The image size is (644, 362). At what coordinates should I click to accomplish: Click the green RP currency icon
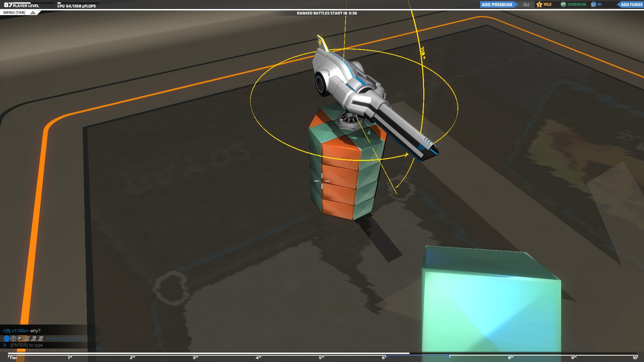point(563,4)
